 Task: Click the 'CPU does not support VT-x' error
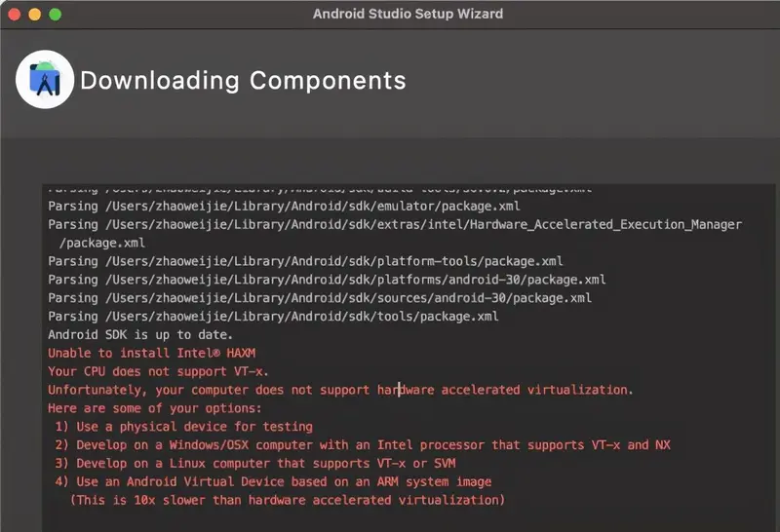pos(158,371)
